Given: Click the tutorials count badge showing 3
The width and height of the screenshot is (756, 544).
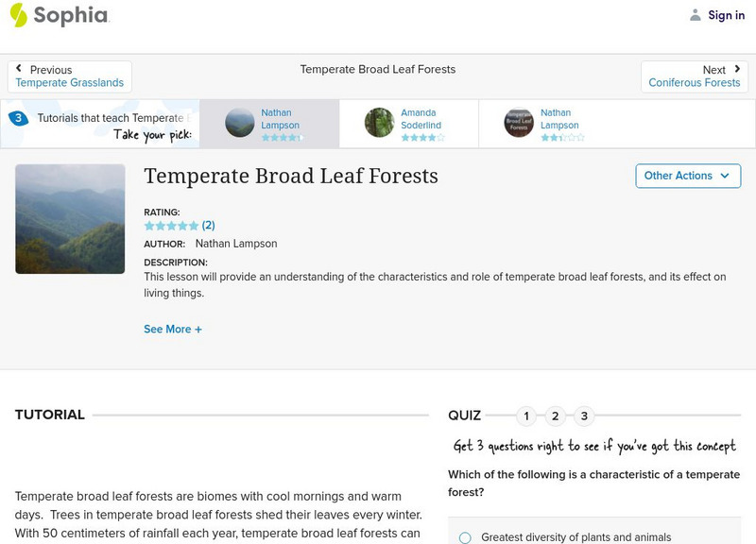Looking at the screenshot, I should (x=18, y=118).
